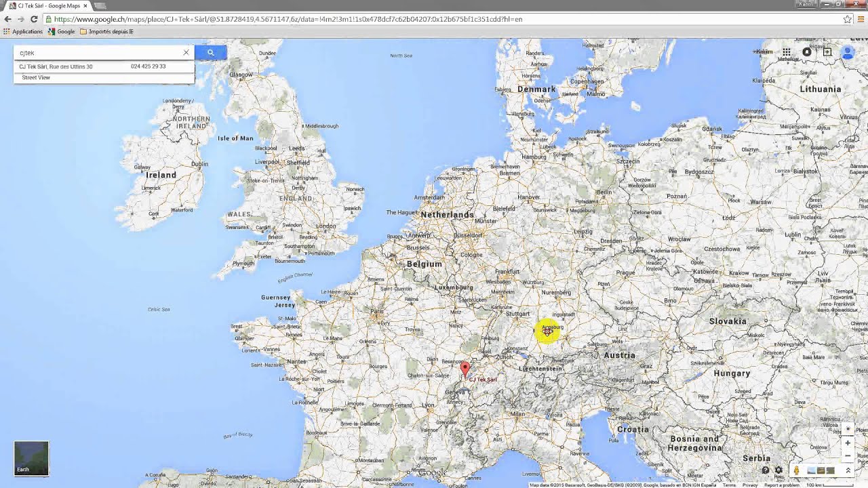Open the Privacy link
868x488 pixels.
[x=750, y=485]
